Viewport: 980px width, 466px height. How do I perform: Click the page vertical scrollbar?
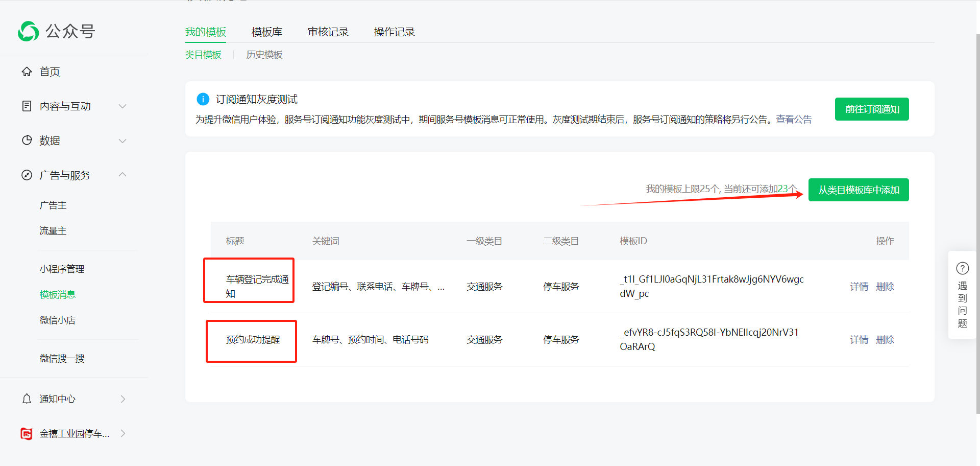click(977, 224)
